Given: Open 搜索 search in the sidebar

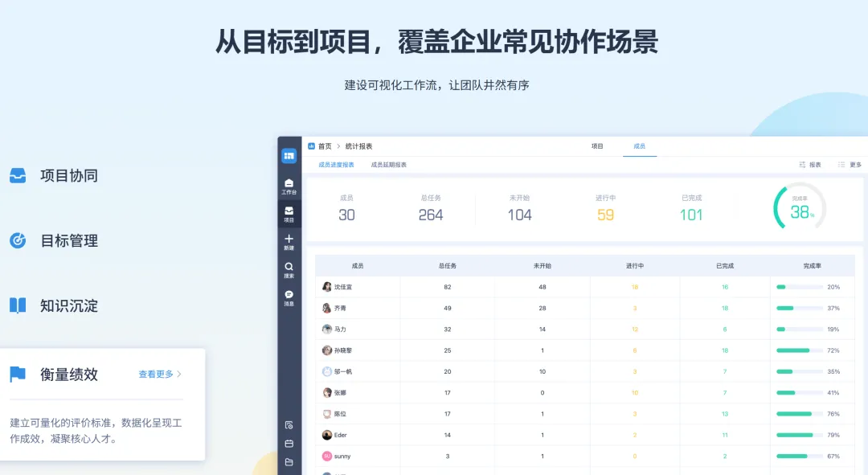Looking at the screenshot, I should click(x=289, y=269).
